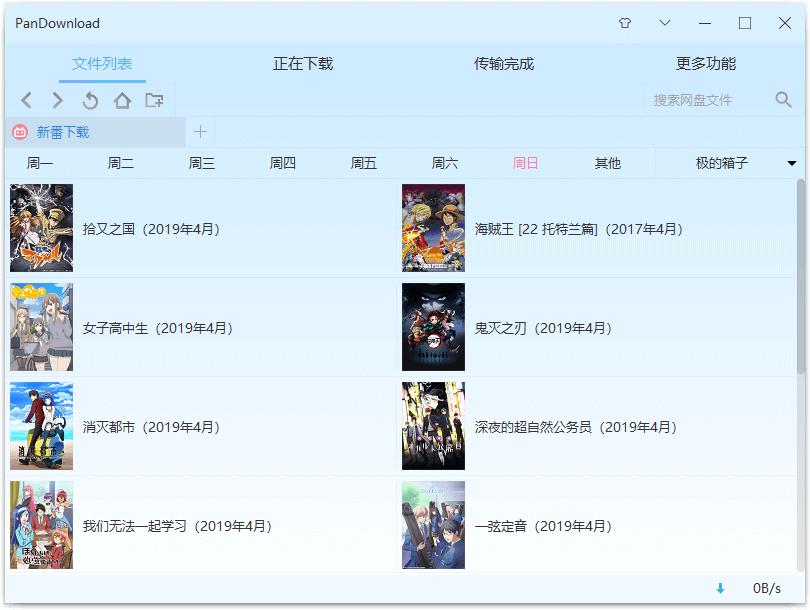The image size is (810, 610).
Task: Create a new folder
Action: pos(154,100)
